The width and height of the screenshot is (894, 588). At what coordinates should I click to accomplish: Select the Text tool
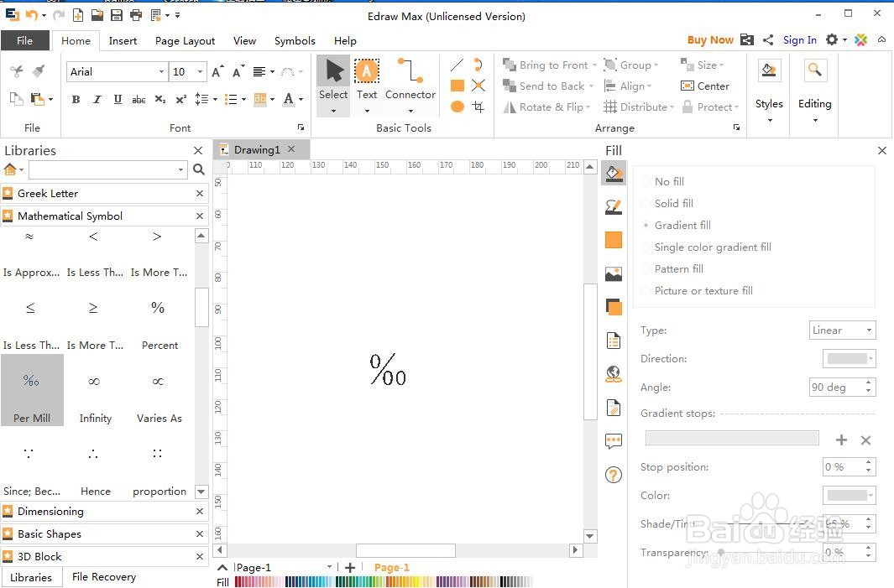(367, 86)
